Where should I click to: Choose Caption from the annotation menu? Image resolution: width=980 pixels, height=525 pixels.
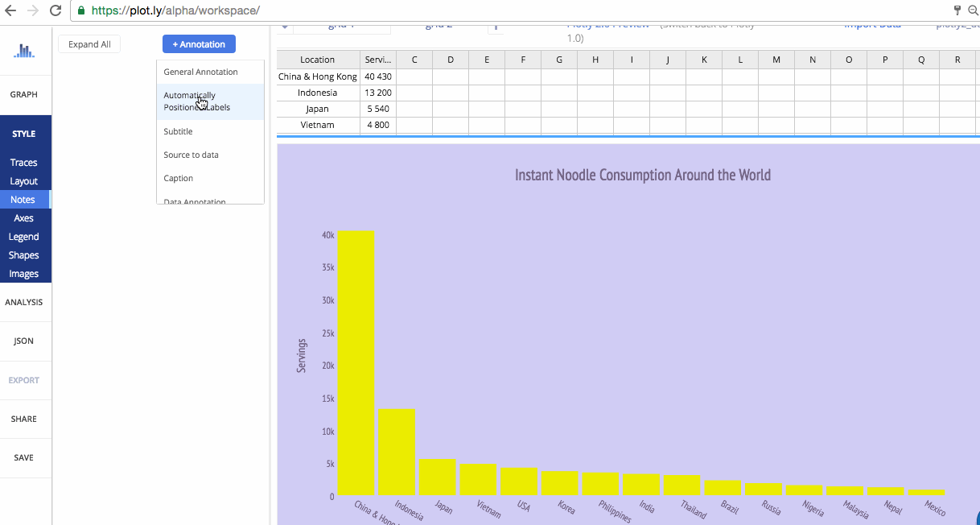[x=178, y=178]
